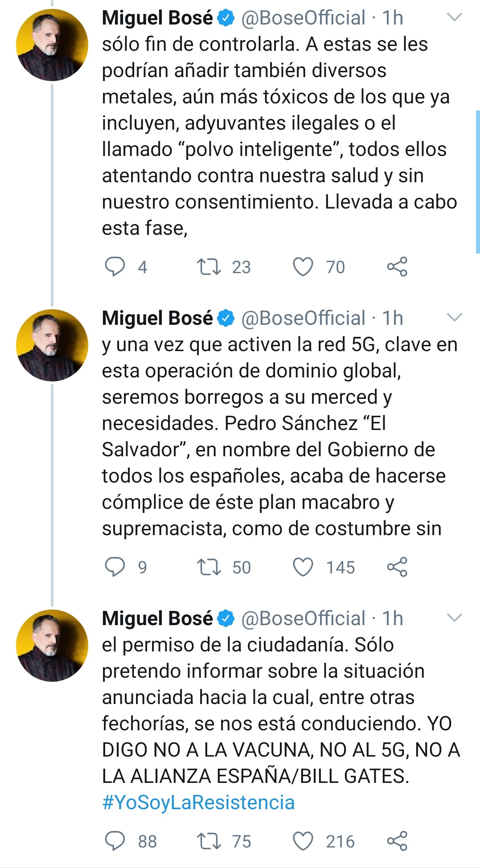The height and width of the screenshot is (868, 480).
Task: Reply to the tweet with 88 comments
Action: (115, 841)
